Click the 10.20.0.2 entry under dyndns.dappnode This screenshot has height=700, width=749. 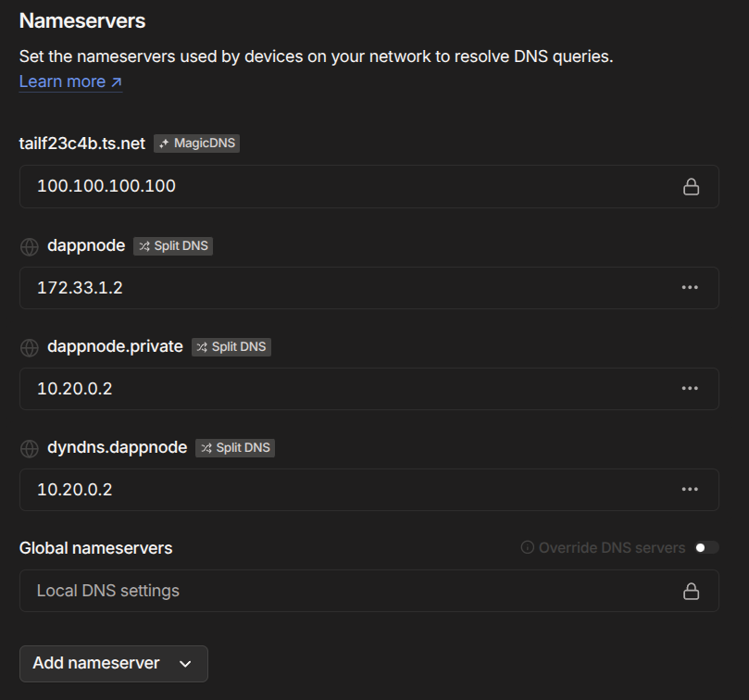[x=352, y=490]
